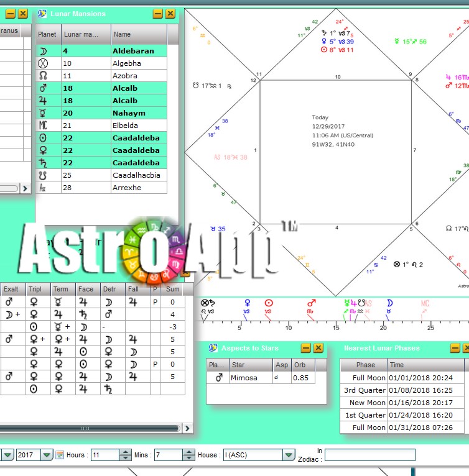Viewport: 469px width, 476px height.
Task: Click the MC symbol in Elbelda row
Action: [x=43, y=125]
